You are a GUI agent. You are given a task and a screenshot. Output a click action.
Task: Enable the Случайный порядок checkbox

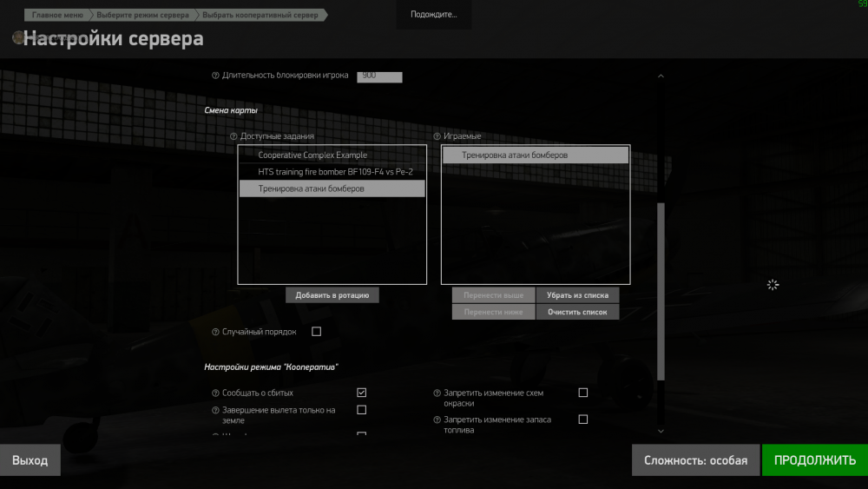pyautogui.click(x=316, y=331)
